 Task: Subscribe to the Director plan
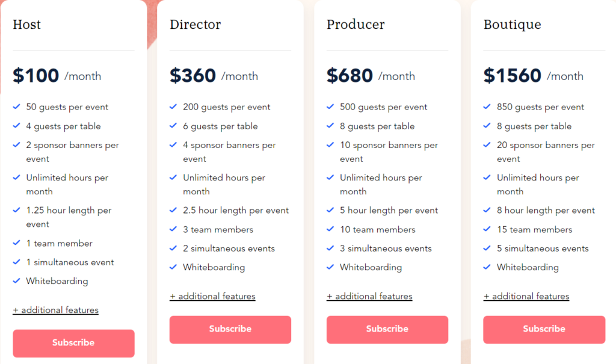[230, 330]
